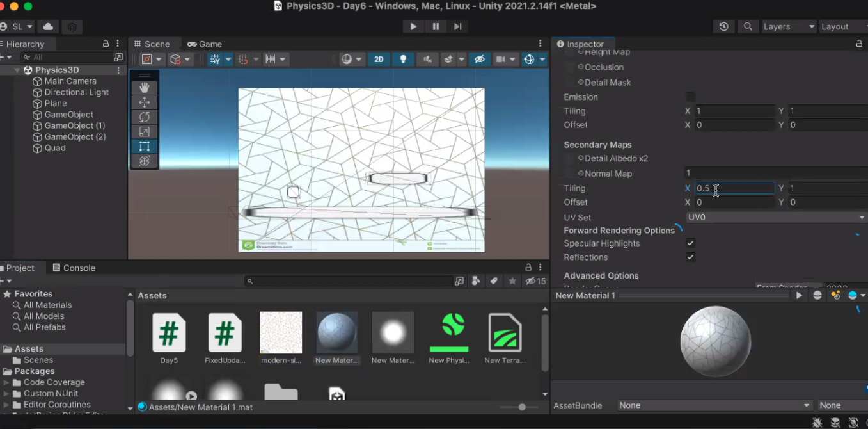Viewport: 868px width, 429px height.
Task: Collapse the Physics3D scene in Hierarchy
Action: 17,70
